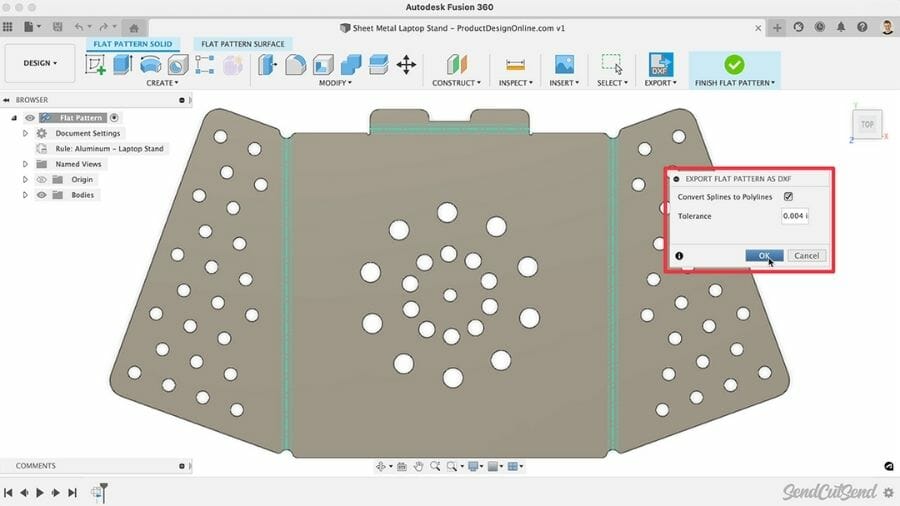Open the CONSTRUCT plane tool
This screenshot has width=900, height=506.
pyautogui.click(x=457, y=64)
